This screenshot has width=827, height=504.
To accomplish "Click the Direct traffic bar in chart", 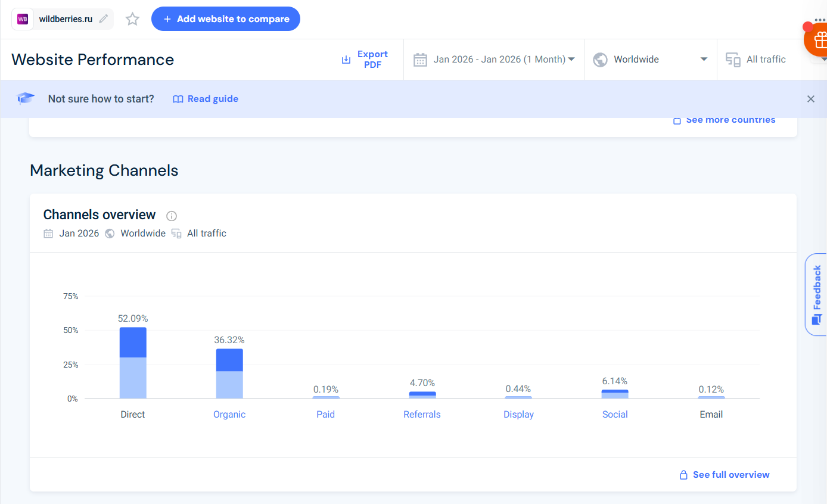I will point(133,363).
